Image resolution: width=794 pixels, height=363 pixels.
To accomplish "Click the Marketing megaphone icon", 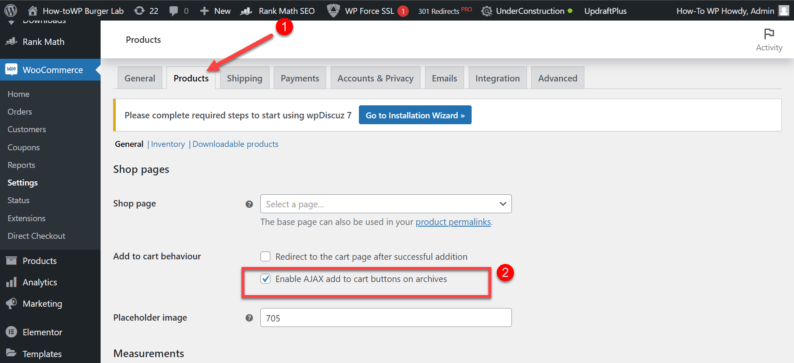I will click(11, 304).
